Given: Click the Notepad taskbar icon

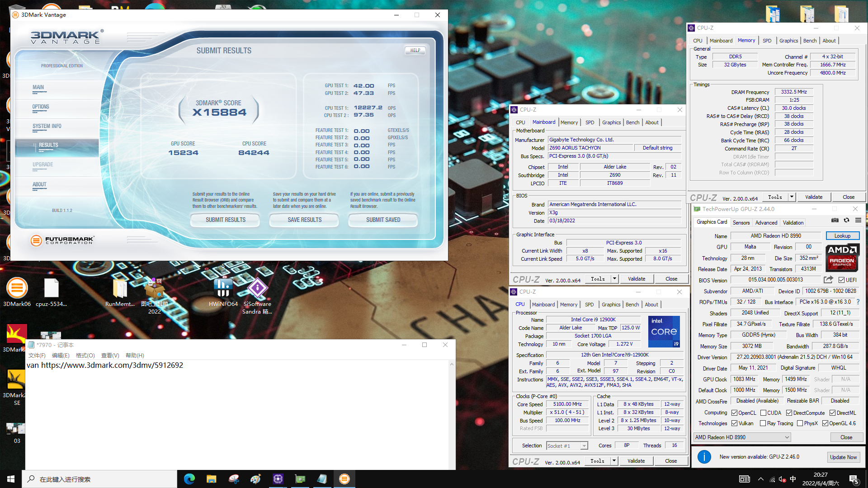Looking at the screenshot, I should [x=322, y=479].
